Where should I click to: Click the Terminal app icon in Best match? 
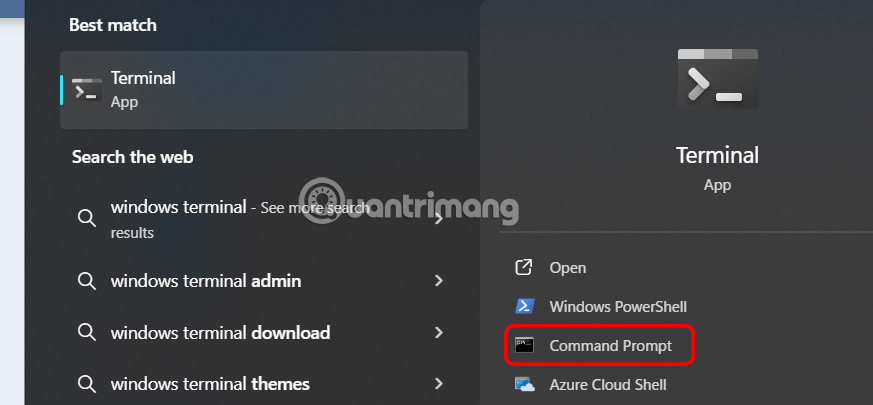click(x=87, y=90)
